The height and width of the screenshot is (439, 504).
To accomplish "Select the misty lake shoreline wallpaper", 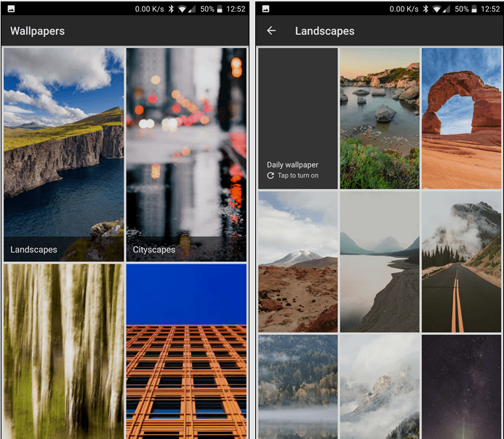I will [x=380, y=261].
